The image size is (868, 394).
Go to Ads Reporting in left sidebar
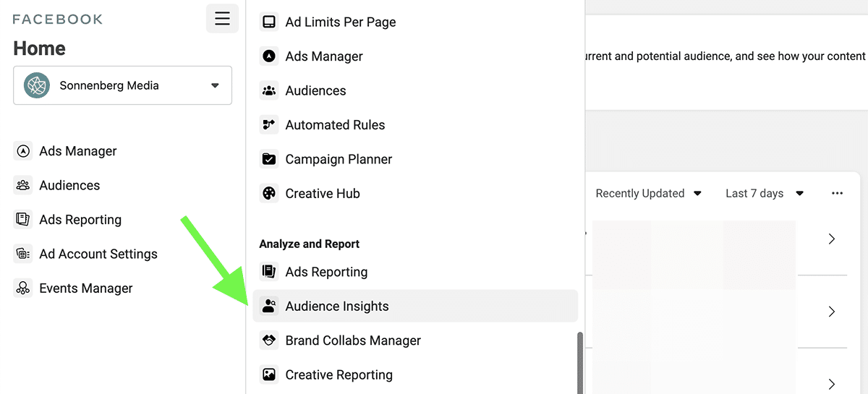pyautogui.click(x=80, y=220)
